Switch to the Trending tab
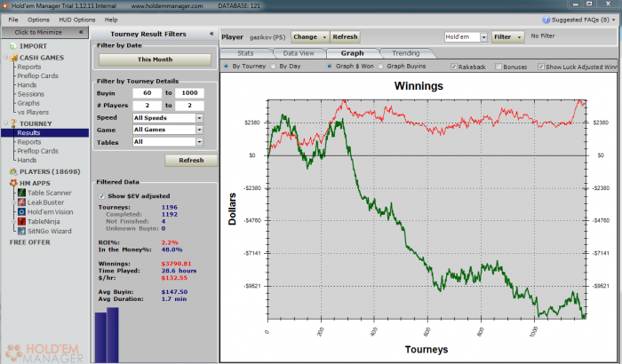 tap(406, 53)
